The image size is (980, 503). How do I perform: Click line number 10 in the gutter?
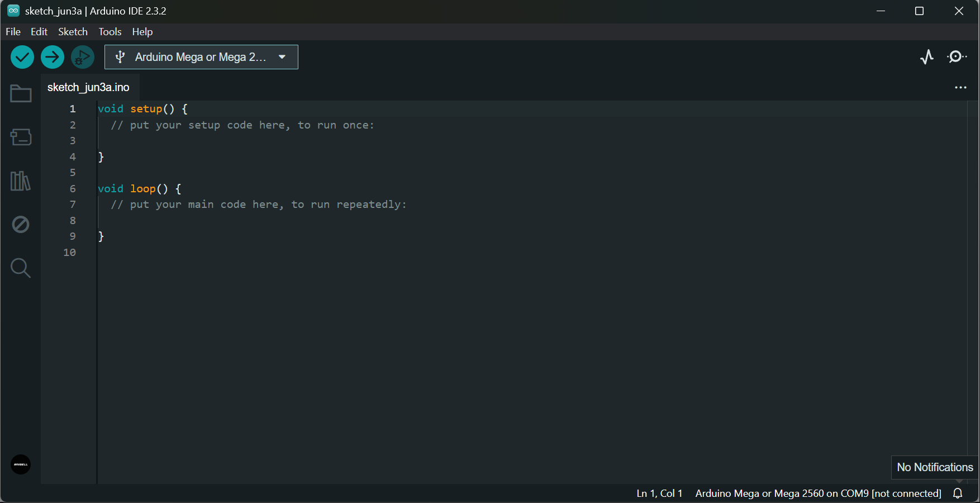click(x=69, y=253)
